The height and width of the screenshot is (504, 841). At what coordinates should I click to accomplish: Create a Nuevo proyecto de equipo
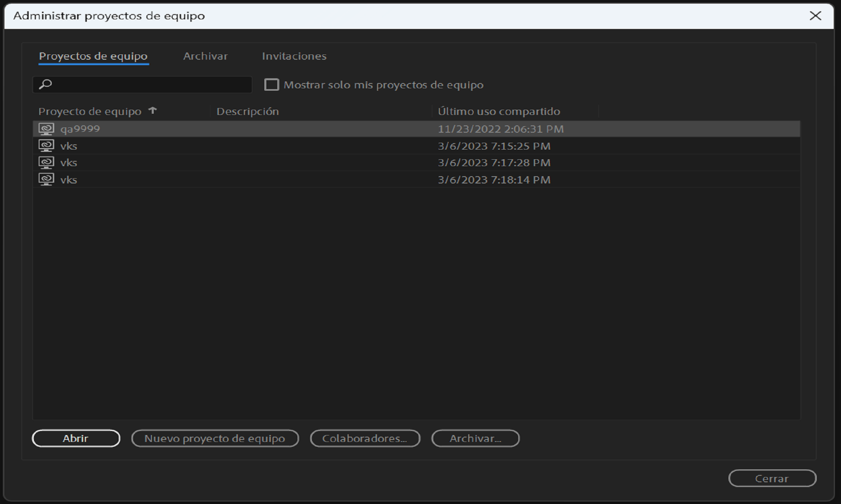[215, 438]
